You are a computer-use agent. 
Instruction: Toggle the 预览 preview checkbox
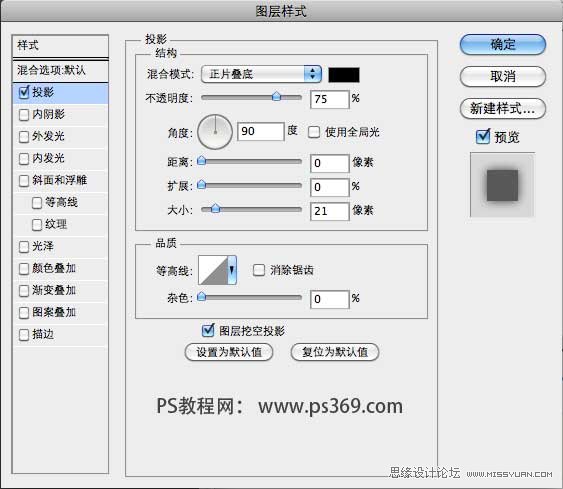point(483,136)
